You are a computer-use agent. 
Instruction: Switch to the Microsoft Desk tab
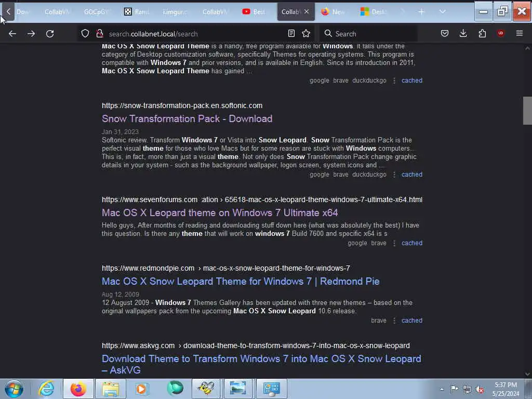click(x=373, y=11)
